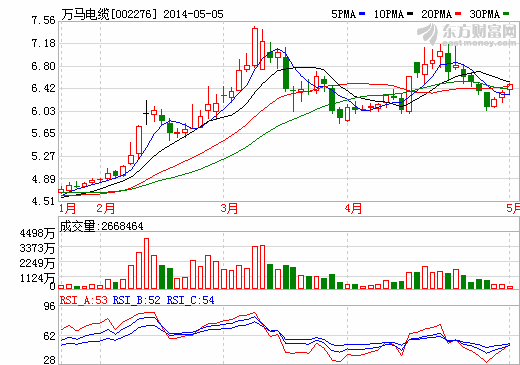Click the 7.18 price axis label
520x365 pixels.
pos(43,43)
